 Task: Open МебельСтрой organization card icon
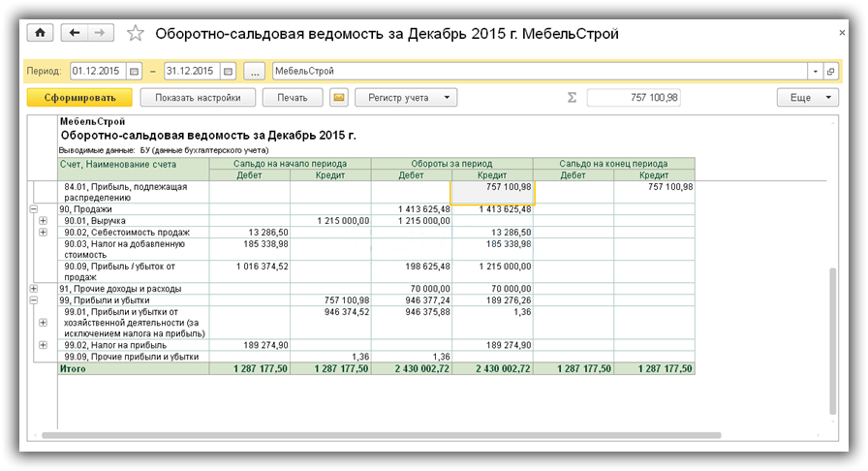(x=831, y=71)
